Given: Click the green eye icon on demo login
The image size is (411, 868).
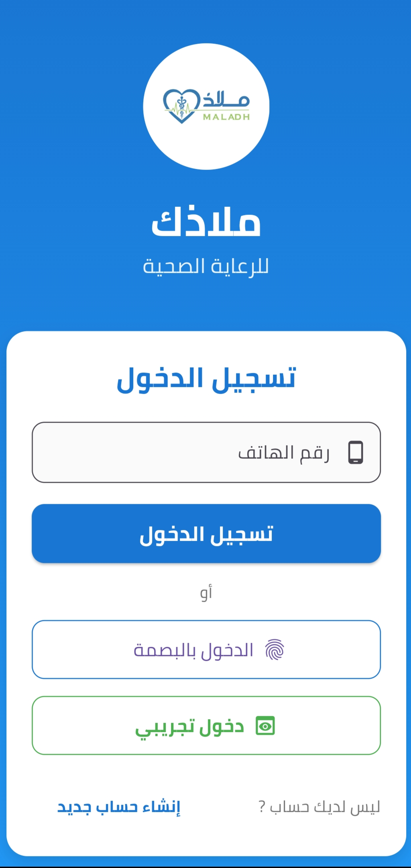Looking at the screenshot, I should tap(265, 727).
